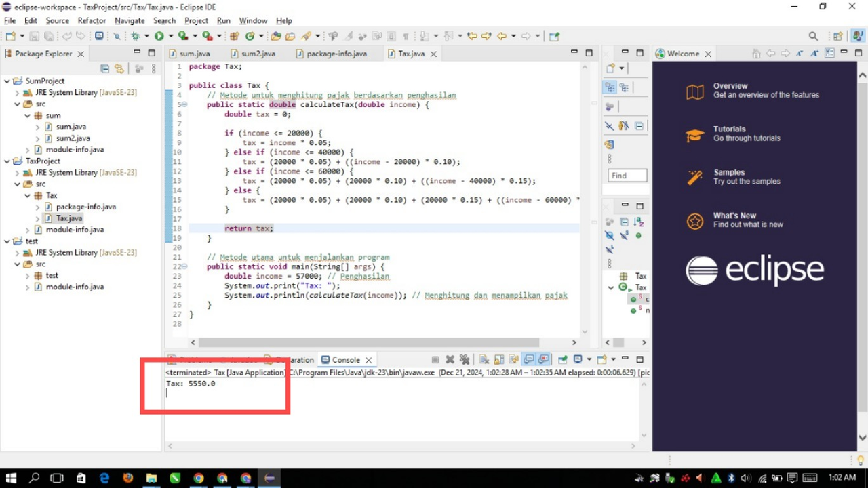This screenshot has height=488, width=868.
Task: Open Run button dropdown arrow
Action: [170, 36]
